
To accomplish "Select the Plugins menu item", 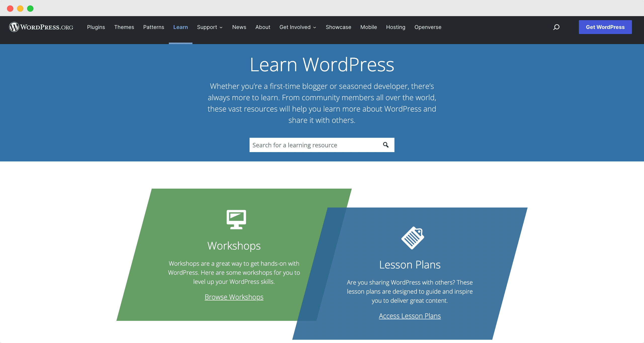I will click(x=96, y=27).
